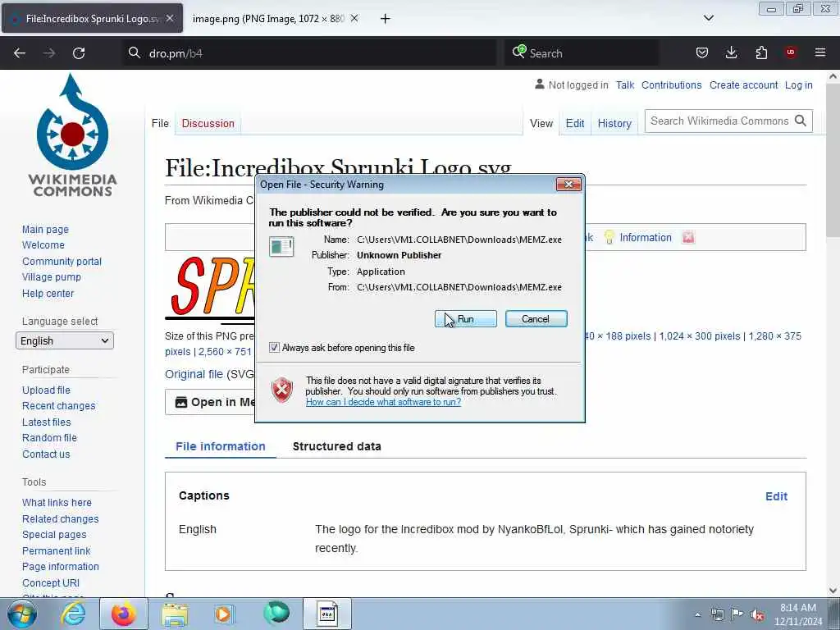Open the History tab
840x630 pixels.
tap(614, 123)
